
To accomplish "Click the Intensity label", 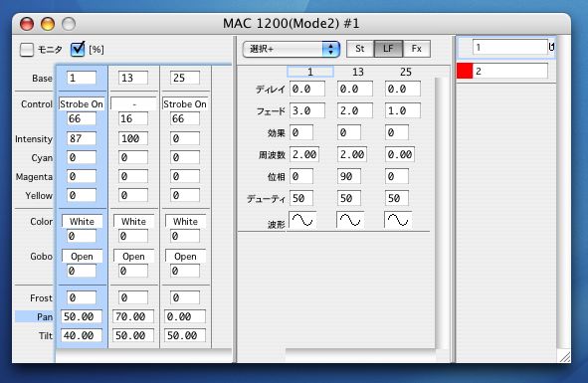I will (x=34, y=139).
